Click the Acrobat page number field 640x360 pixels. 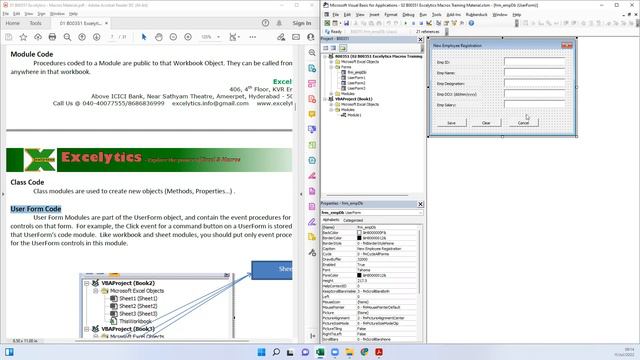pos(112,37)
